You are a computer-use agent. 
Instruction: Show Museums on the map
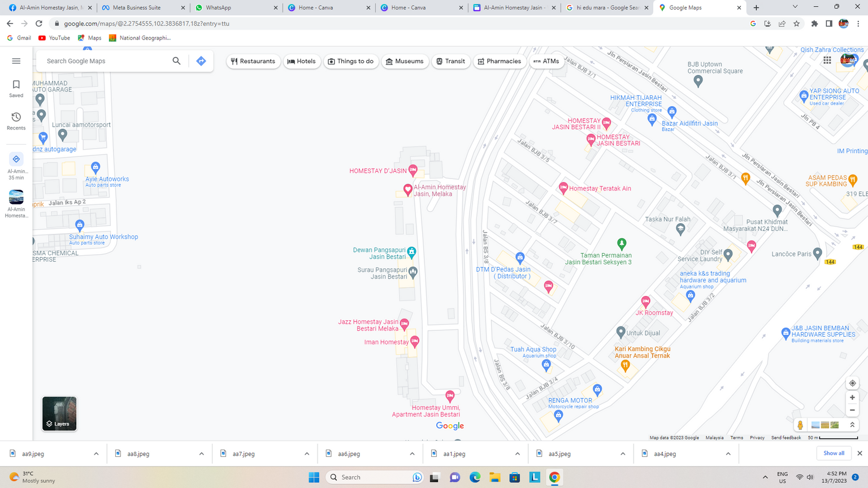coord(405,61)
